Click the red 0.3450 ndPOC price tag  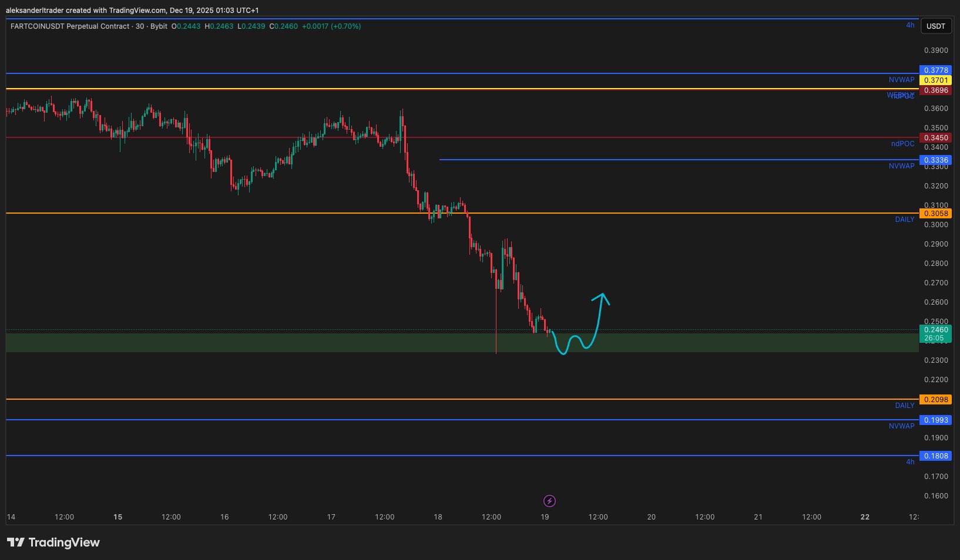pos(935,138)
